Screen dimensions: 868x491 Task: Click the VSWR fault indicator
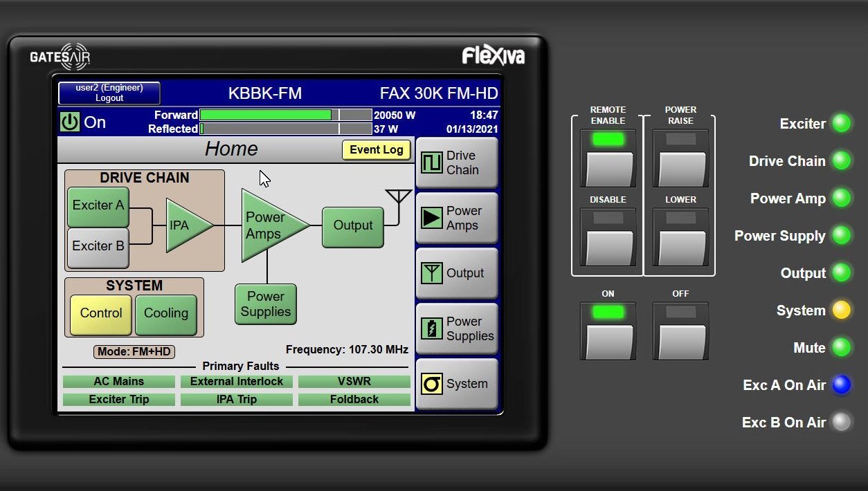pyautogui.click(x=354, y=382)
